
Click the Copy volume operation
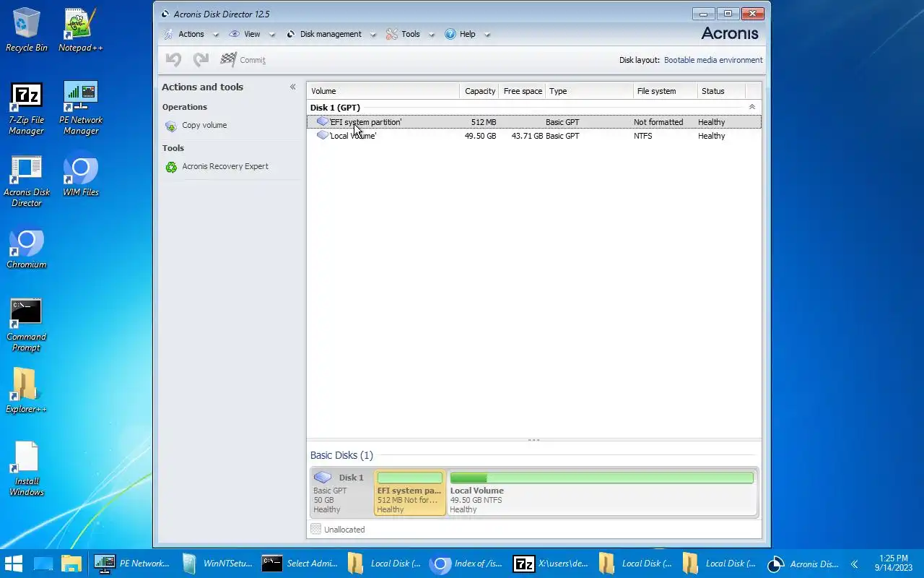pyautogui.click(x=204, y=126)
